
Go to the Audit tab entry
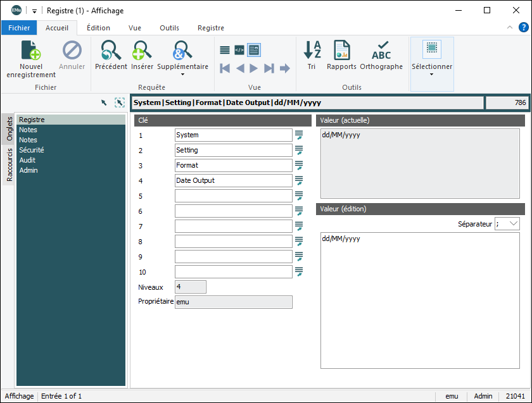27,160
